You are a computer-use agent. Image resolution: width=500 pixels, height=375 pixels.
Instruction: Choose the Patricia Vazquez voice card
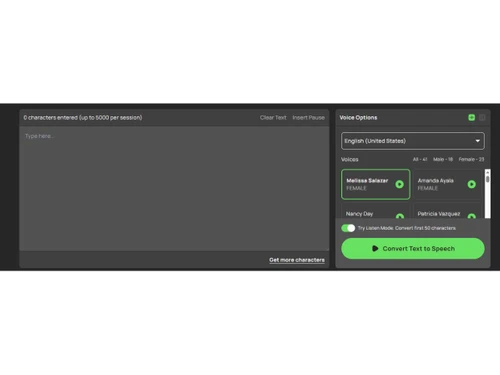pyautogui.click(x=447, y=211)
